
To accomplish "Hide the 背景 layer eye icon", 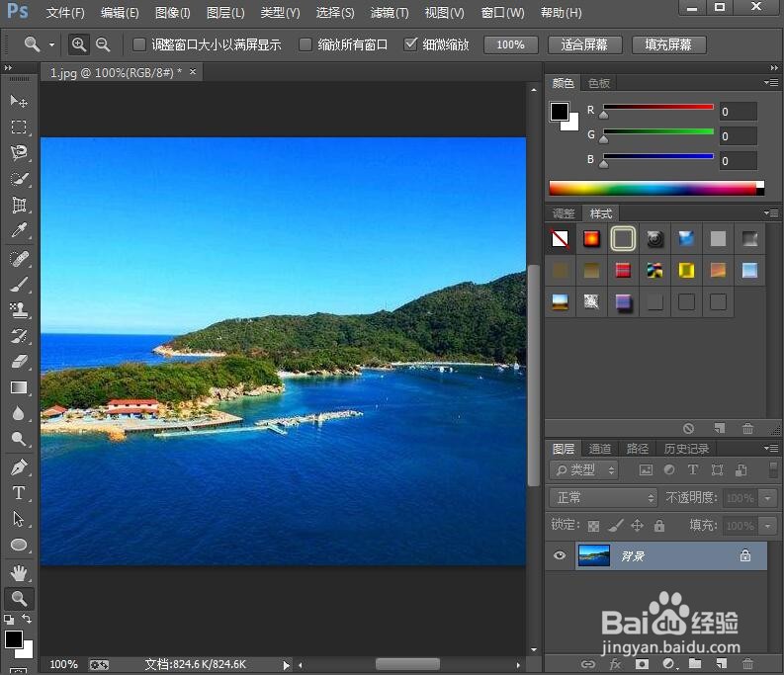I will 560,555.
